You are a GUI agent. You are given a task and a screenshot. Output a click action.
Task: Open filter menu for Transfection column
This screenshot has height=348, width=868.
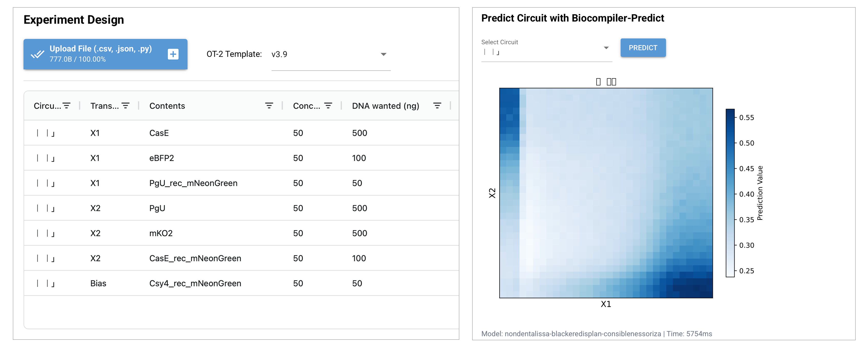click(125, 106)
